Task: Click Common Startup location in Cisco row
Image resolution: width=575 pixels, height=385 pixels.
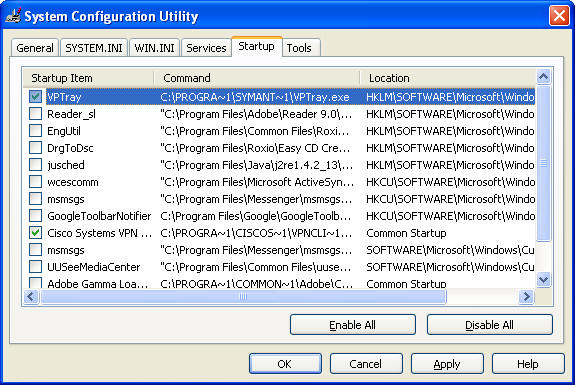Action: [406, 233]
